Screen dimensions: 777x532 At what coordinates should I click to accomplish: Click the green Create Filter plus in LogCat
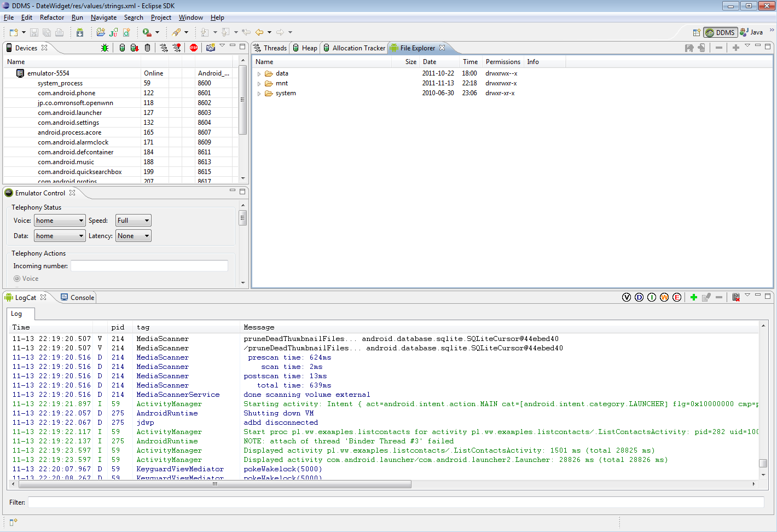[694, 297]
